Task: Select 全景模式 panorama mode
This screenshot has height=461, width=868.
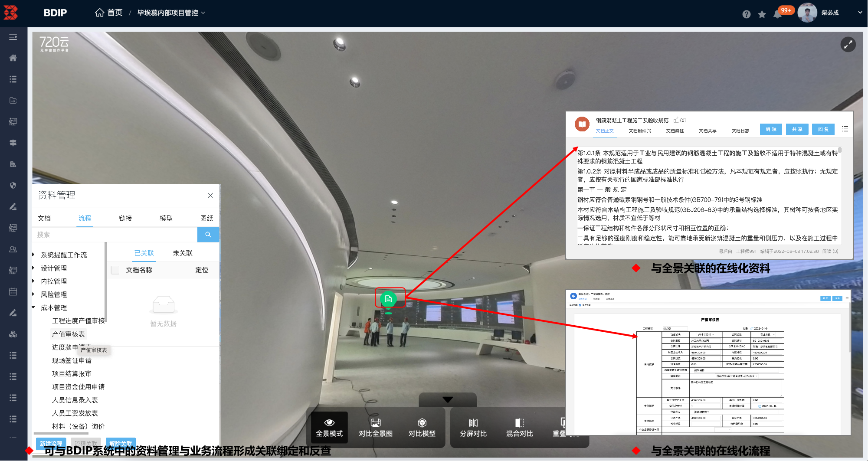Action: [x=329, y=428]
